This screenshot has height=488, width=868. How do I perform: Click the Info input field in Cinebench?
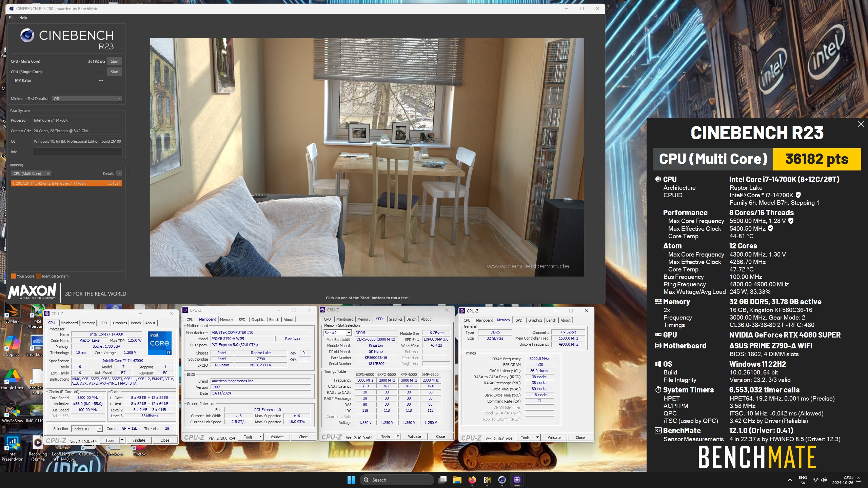pyautogui.click(x=77, y=152)
